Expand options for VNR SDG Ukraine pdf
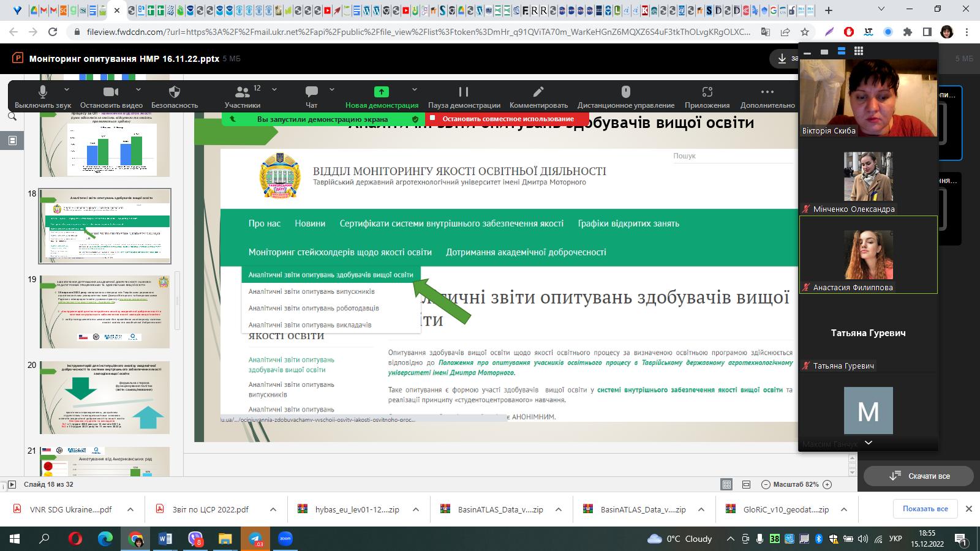980x551 pixels. pos(130,509)
